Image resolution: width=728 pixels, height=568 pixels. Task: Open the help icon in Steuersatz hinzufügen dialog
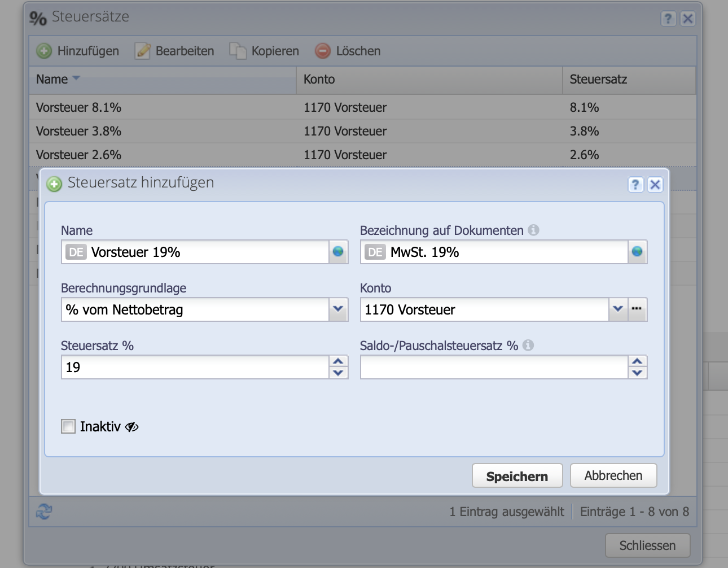635,185
